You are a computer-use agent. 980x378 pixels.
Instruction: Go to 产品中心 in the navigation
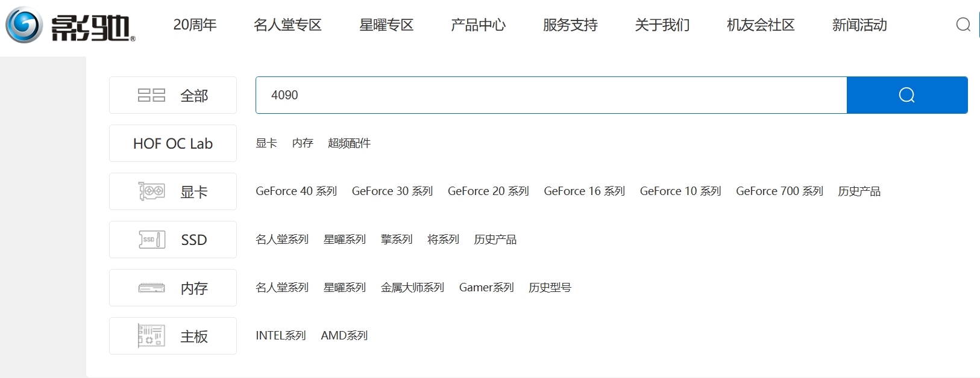478,25
